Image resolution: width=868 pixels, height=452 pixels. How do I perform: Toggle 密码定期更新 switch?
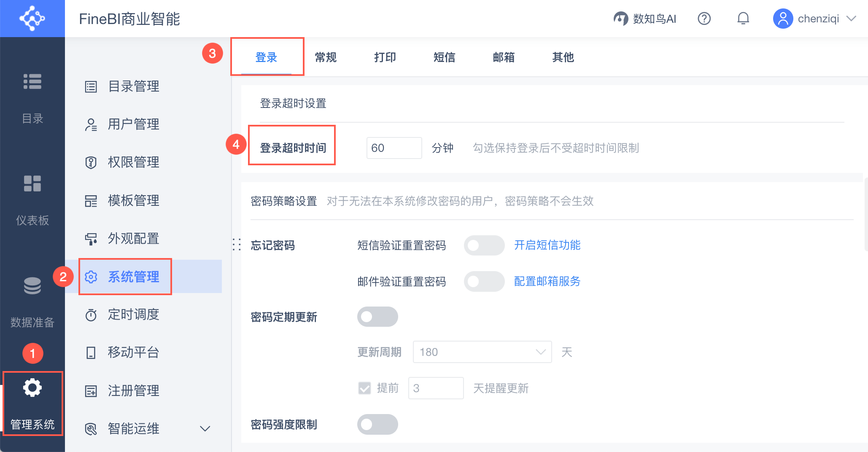377,317
